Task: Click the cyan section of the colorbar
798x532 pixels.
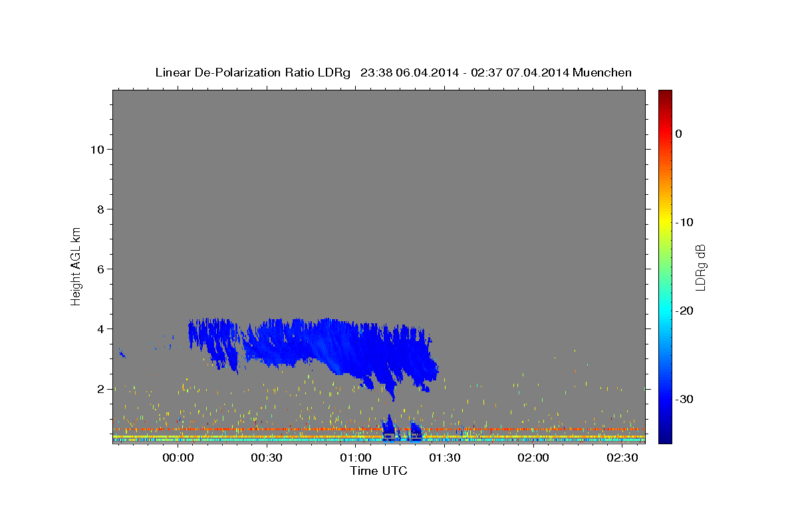Action: (665, 311)
